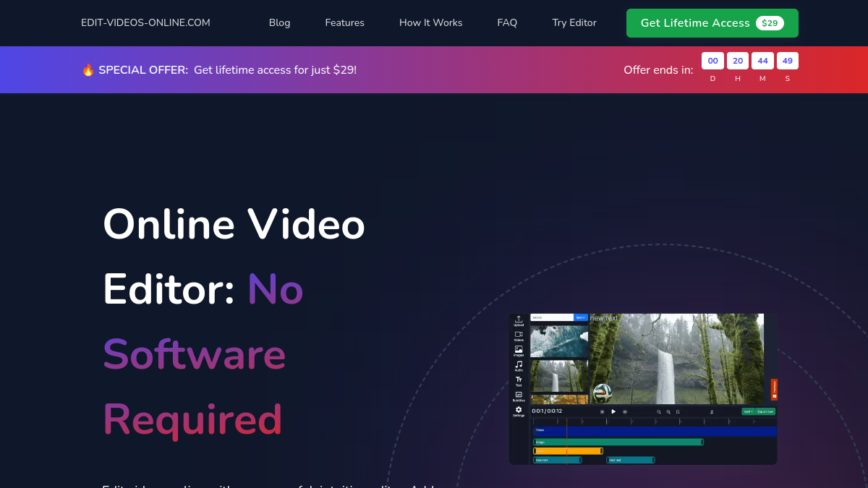Select the blue Video track on the timeline
Image resolution: width=868 pixels, height=488 pixels.
(x=655, y=432)
